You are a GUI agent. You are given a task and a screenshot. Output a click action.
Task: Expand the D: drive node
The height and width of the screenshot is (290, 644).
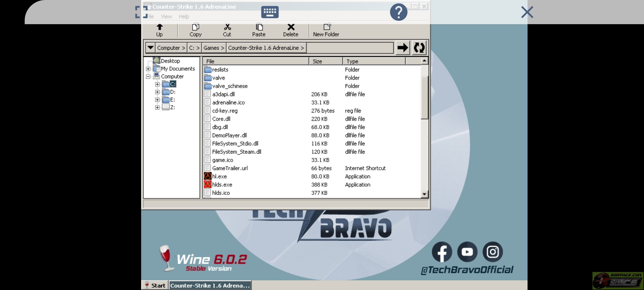pyautogui.click(x=157, y=92)
